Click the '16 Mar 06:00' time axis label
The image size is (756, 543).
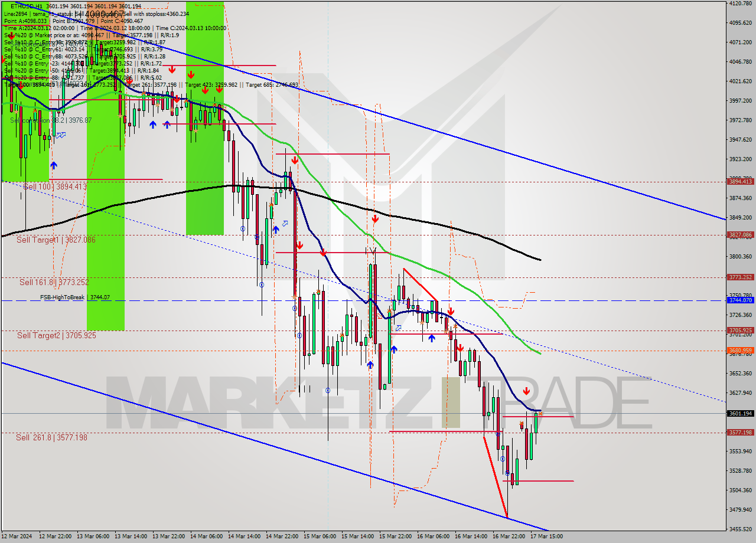(x=432, y=537)
